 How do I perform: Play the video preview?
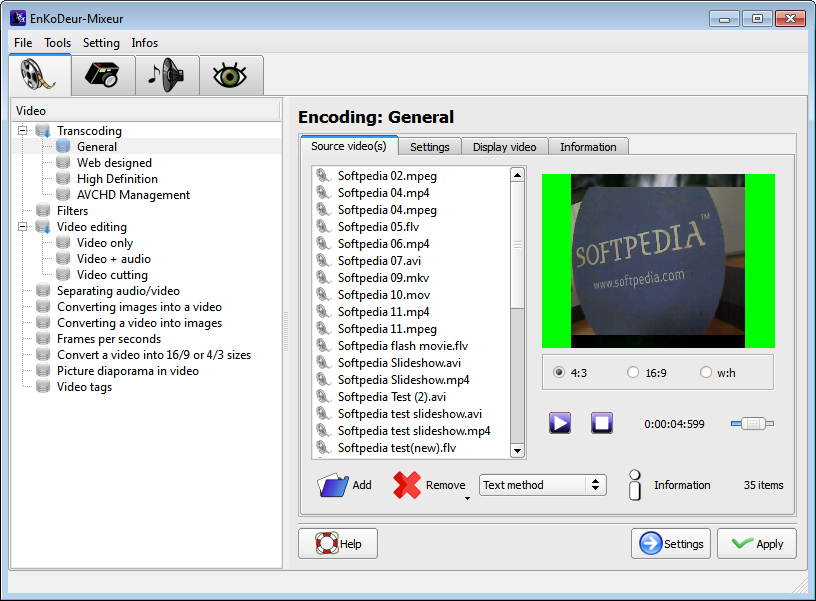(560, 423)
